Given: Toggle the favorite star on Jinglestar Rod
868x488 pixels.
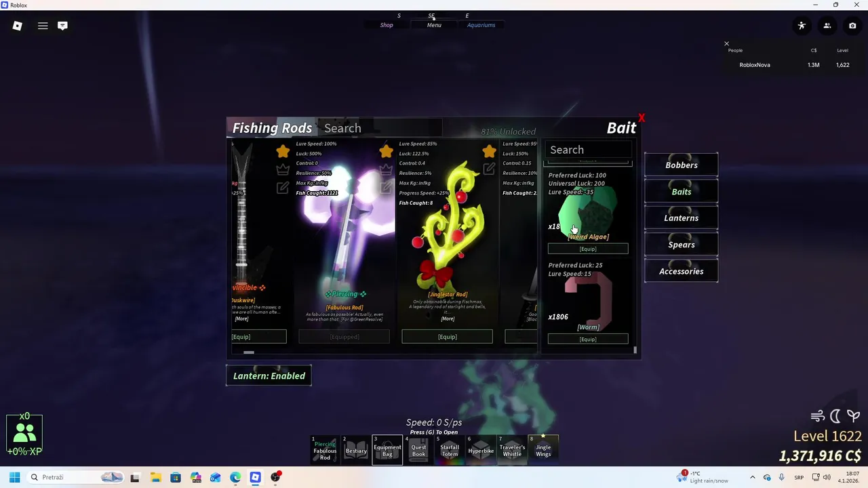Looking at the screenshot, I should (489, 151).
